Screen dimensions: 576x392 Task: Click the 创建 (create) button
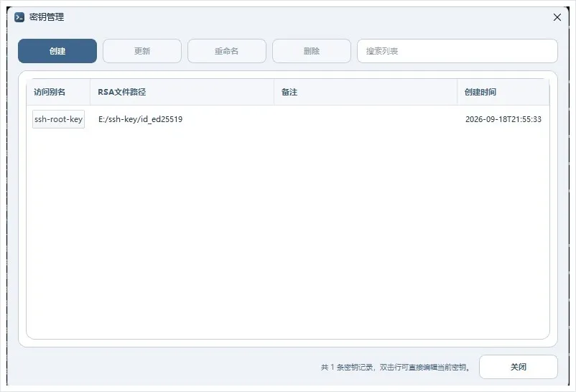pos(57,51)
